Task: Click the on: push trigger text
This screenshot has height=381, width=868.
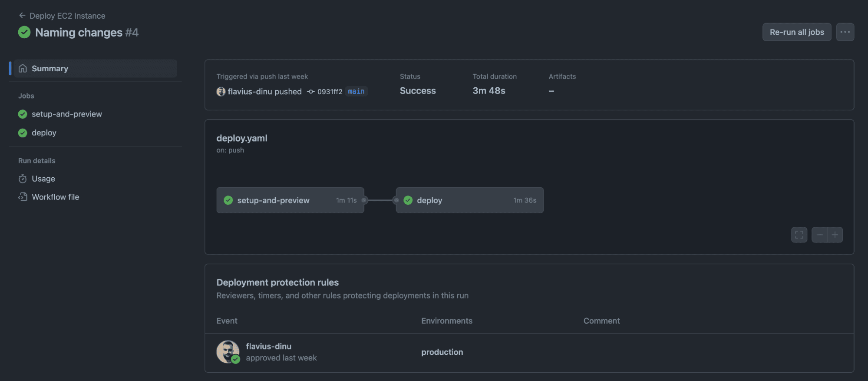Action: click(230, 150)
